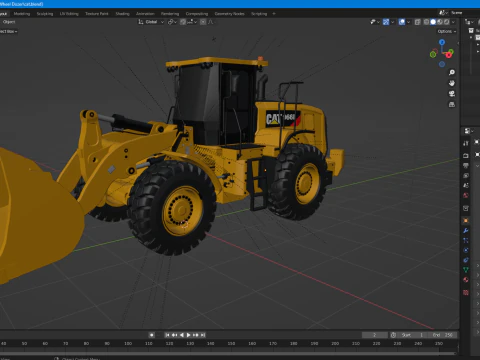Viewport: 480px width, 360px height.
Task: Open the Scripting workspace tab
Action: (x=259, y=14)
